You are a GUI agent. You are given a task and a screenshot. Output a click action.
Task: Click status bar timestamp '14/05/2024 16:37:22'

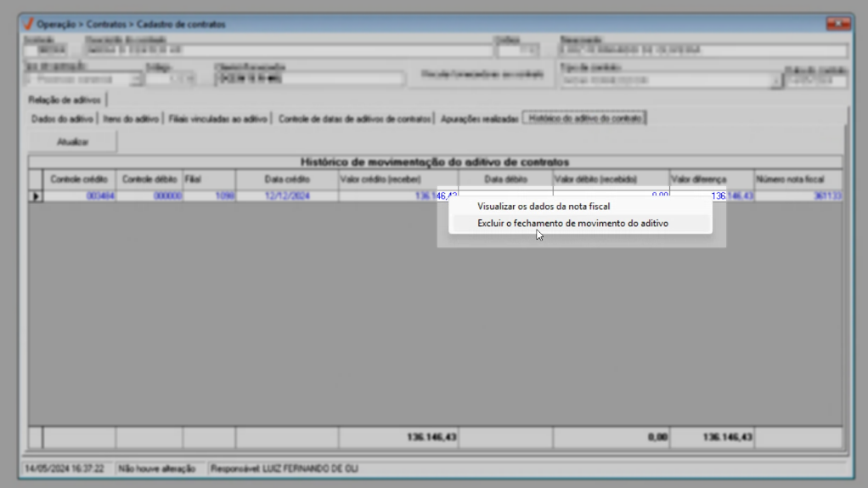click(x=65, y=468)
